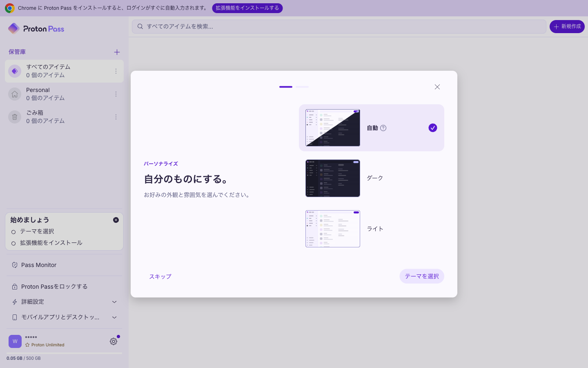Click the first onboarding step indicator
Image resolution: width=588 pixels, height=368 pixels.
tap(286, 87)
